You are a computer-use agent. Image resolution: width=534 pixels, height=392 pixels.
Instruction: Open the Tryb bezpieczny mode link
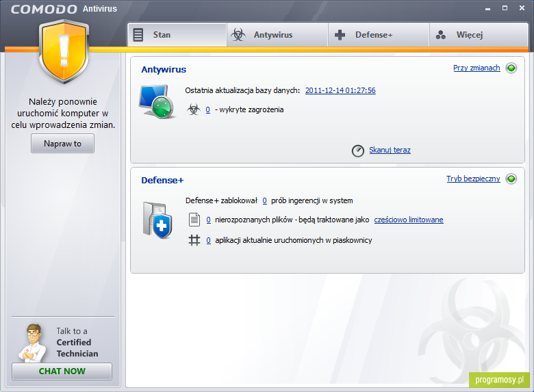(473, 179)
